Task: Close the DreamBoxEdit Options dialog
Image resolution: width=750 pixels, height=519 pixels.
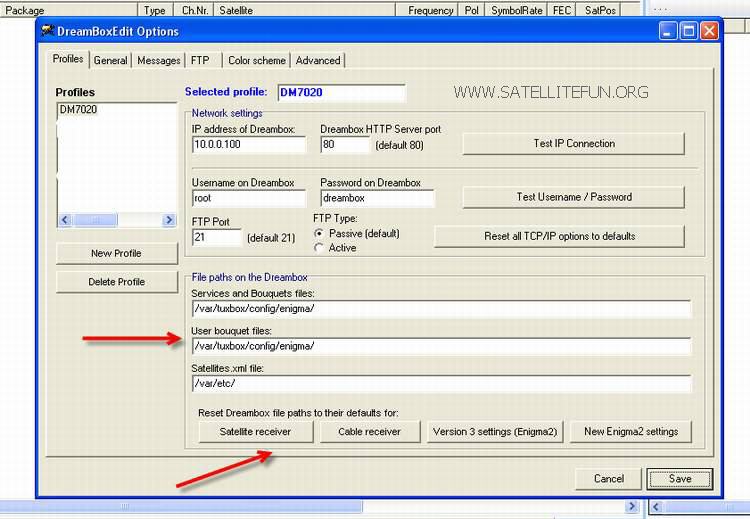Action: (x=709, y=31)
